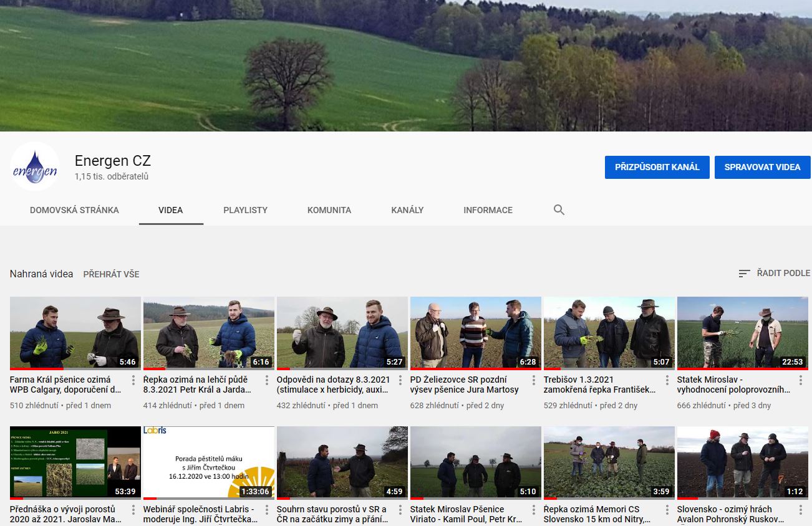
Task: Click the 1,15 tis. odběratelů subscriber count
Action: click(x=112, y=176)
